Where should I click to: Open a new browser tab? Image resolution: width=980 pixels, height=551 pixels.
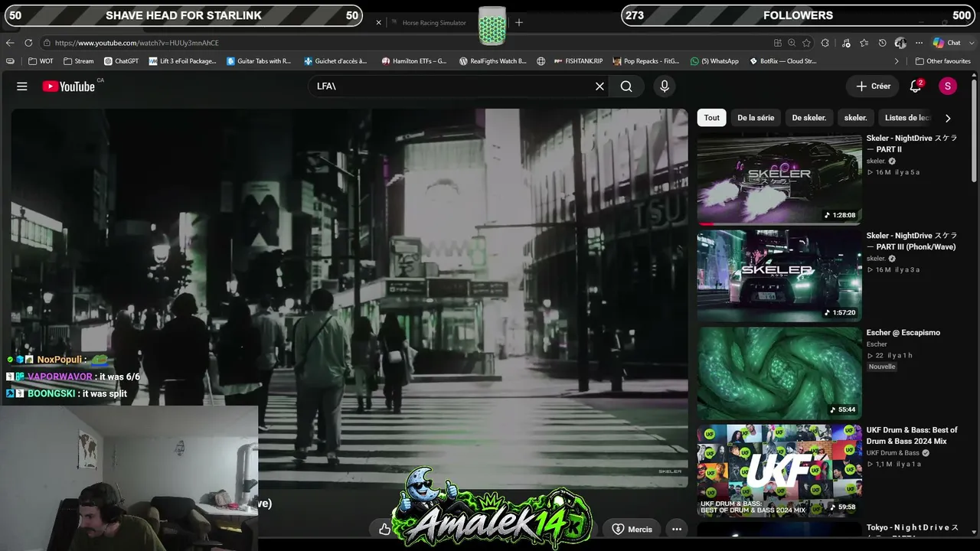(519, 23)
